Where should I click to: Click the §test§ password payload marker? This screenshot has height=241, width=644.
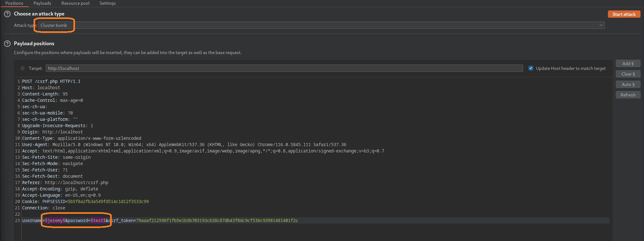click(x=98, y=220)
